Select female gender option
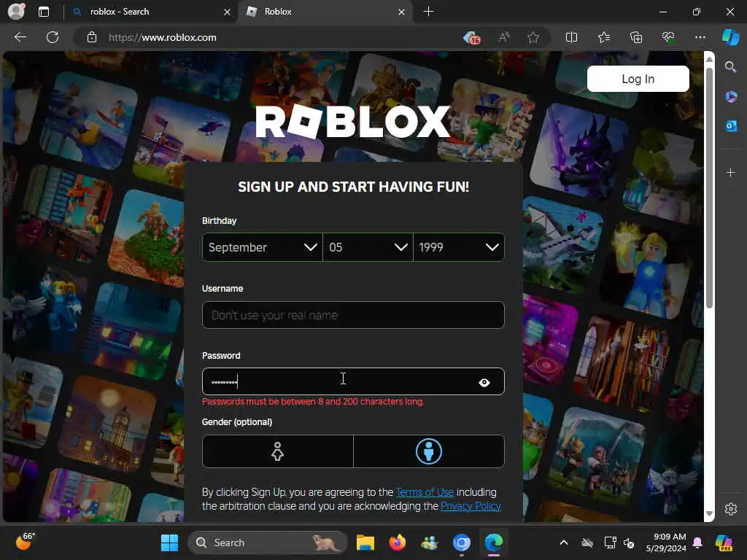Viewport: 747px width, 560px height. (x=278, y=451)
